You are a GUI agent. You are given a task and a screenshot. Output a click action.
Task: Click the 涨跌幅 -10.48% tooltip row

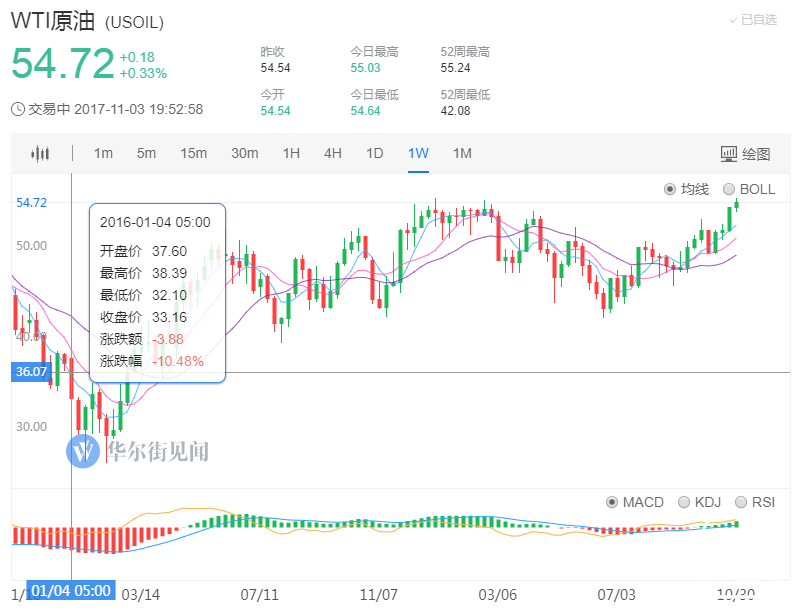tap(152, 361)
